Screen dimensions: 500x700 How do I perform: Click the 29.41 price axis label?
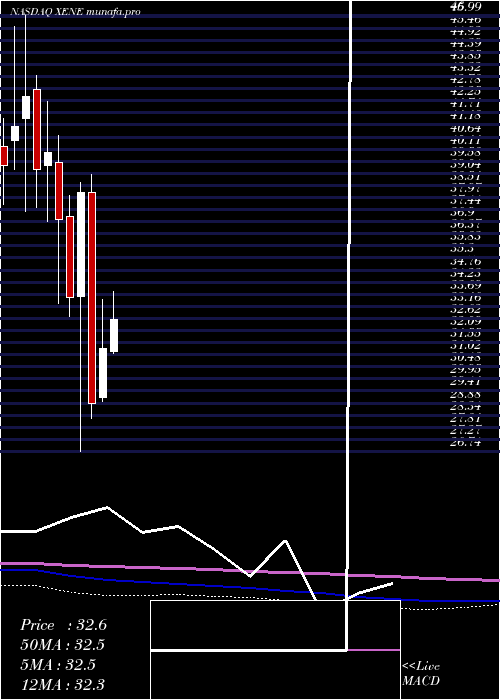pyautogui.click(x=466, y=382)
